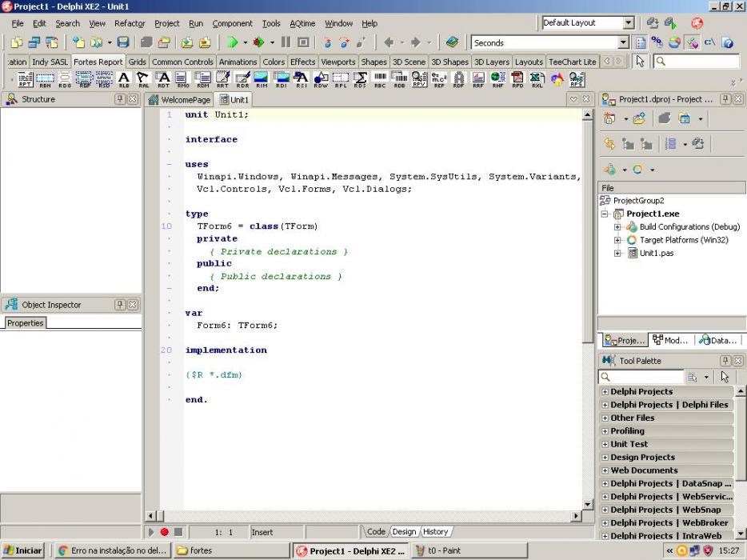
Task: Click the green Run button in toolbar
Action: (232, 42)
